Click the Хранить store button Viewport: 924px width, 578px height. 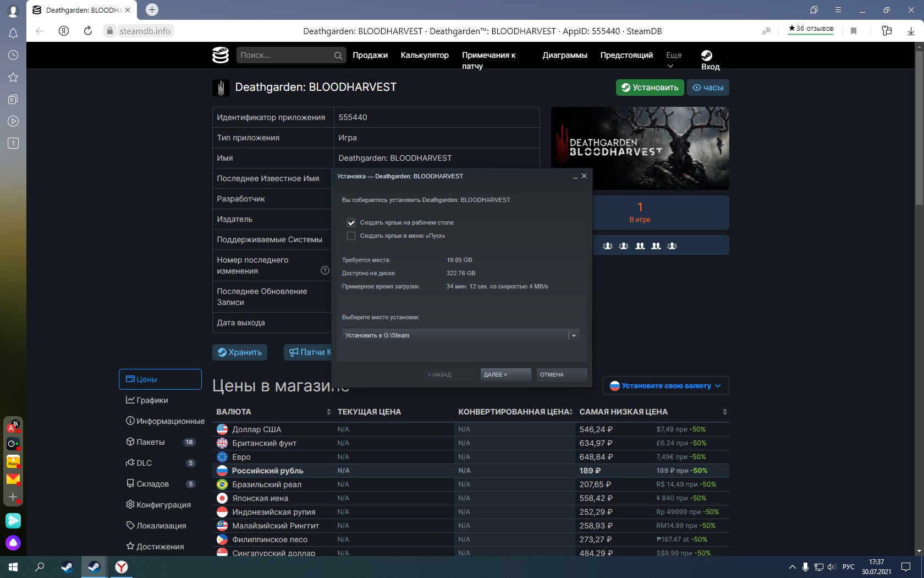pos(240,352)
